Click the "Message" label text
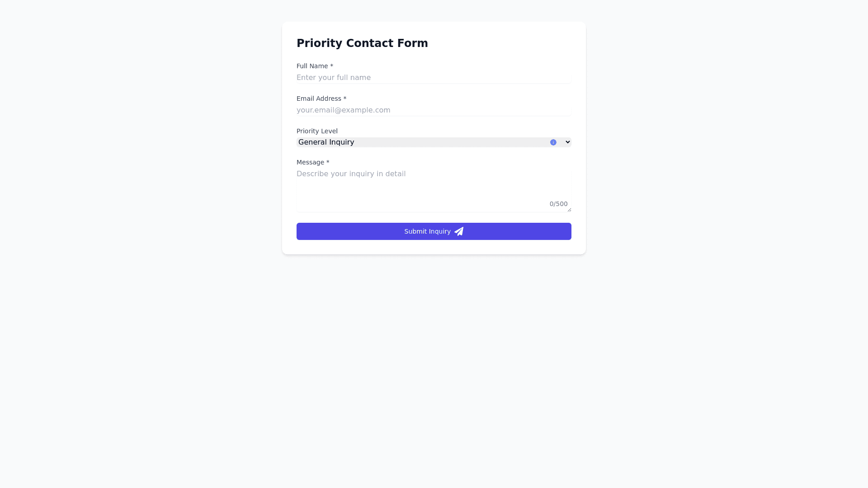 [x=309, y=162]
